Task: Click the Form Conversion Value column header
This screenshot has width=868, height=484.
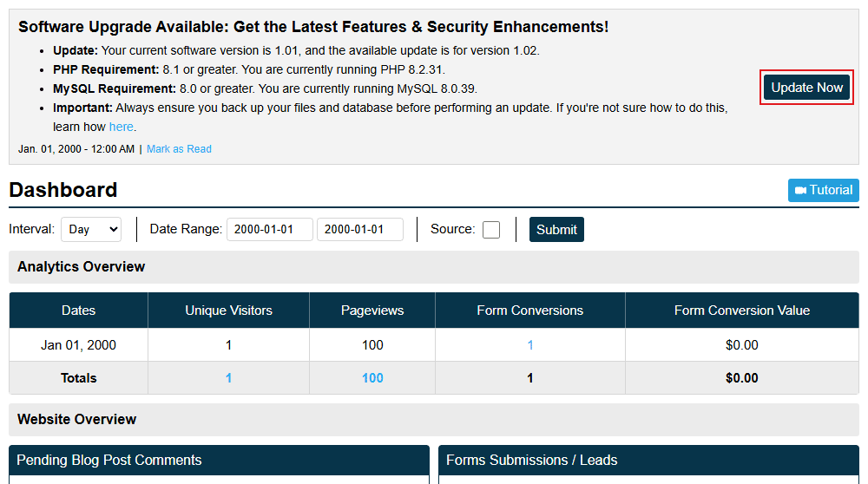Action: coord(742,311)
